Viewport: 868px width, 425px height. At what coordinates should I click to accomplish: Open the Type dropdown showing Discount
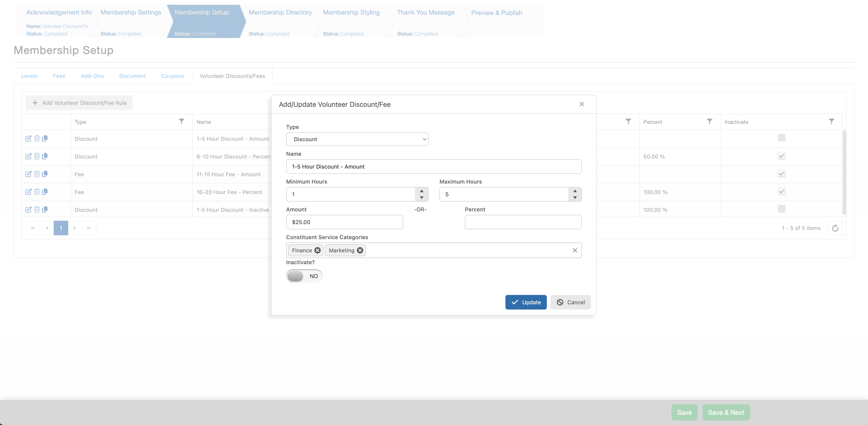(x=357, y=139)
